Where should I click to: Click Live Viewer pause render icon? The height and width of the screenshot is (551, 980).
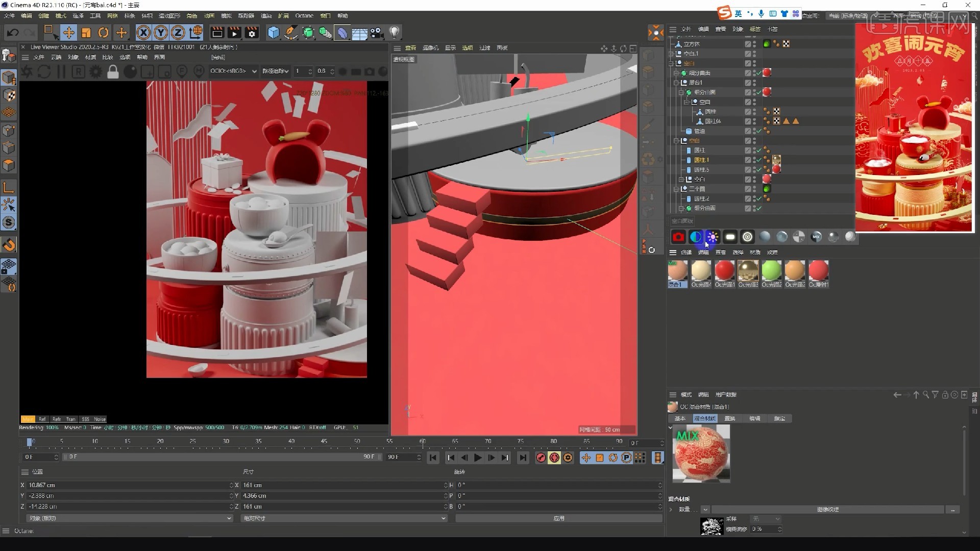click(61, 71)
